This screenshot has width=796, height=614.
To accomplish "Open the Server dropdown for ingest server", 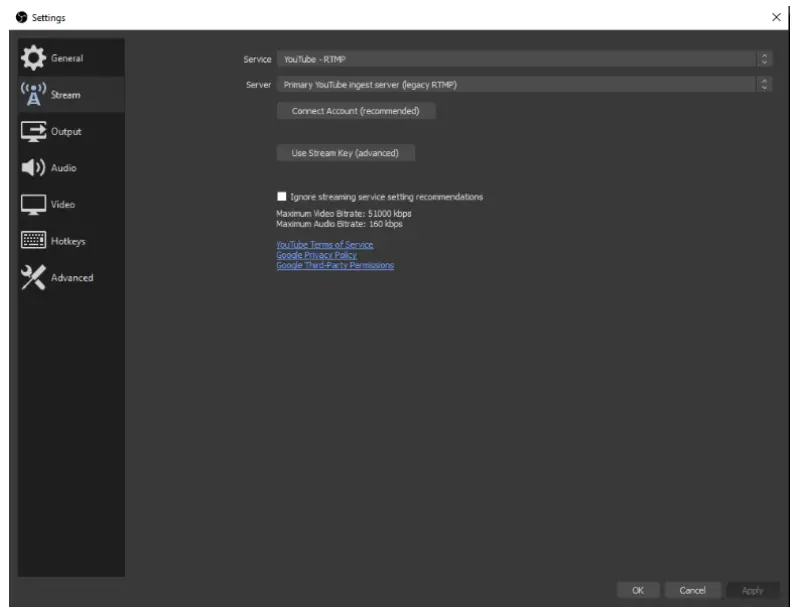I will point(524,85).
